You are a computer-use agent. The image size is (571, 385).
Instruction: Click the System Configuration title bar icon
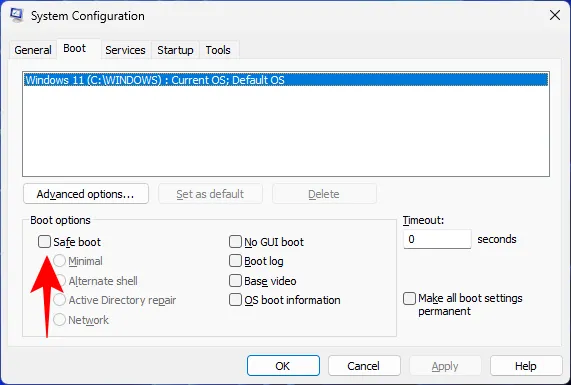tap(16, 15)
